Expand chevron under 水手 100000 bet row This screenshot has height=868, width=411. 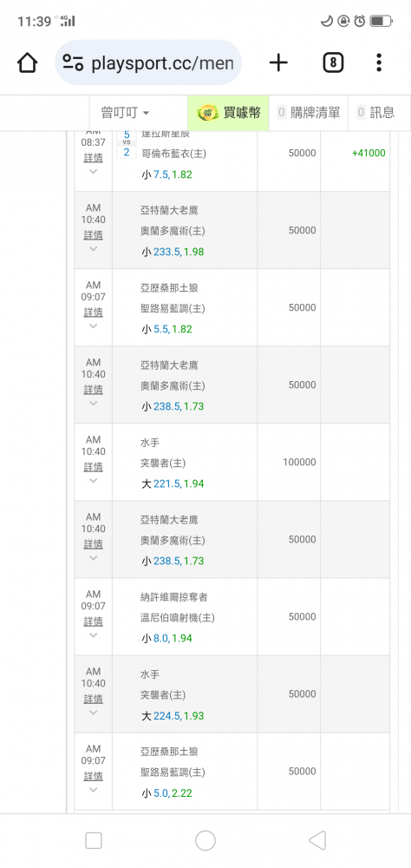click(x=93, y=481)
